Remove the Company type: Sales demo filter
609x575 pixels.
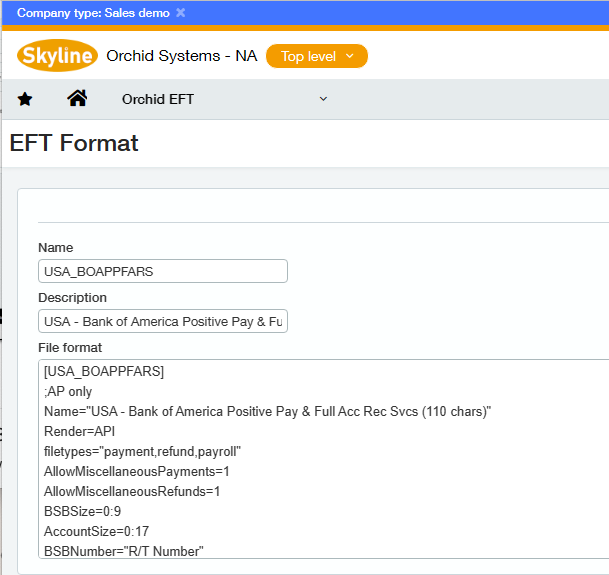(180, 13)
